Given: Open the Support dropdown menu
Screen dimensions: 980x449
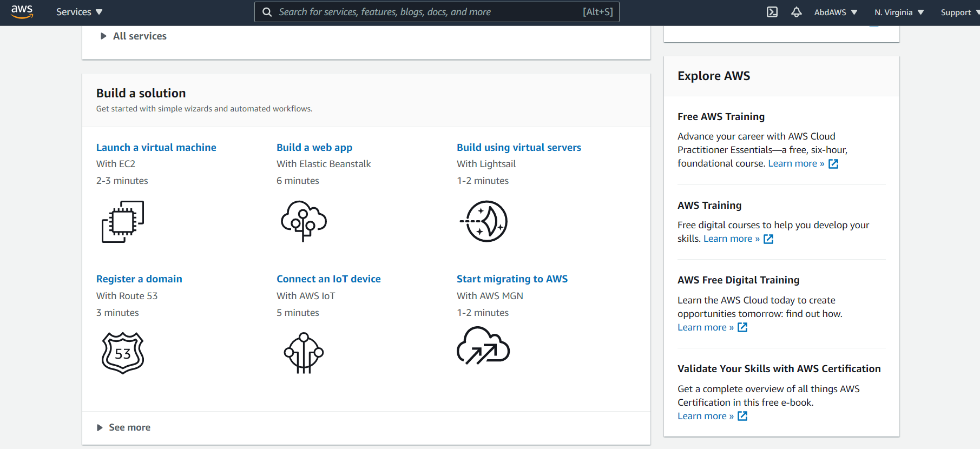Looking at the screenshot, I should (x=959, y=12).
